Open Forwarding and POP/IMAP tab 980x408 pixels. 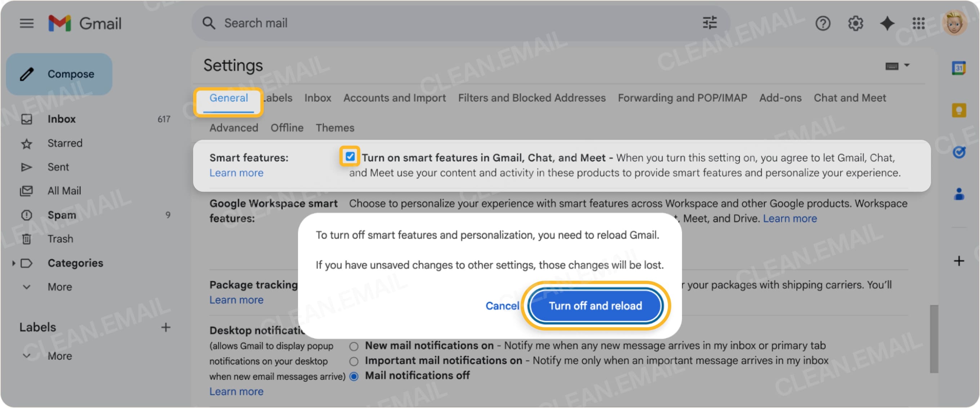[682, 98]
